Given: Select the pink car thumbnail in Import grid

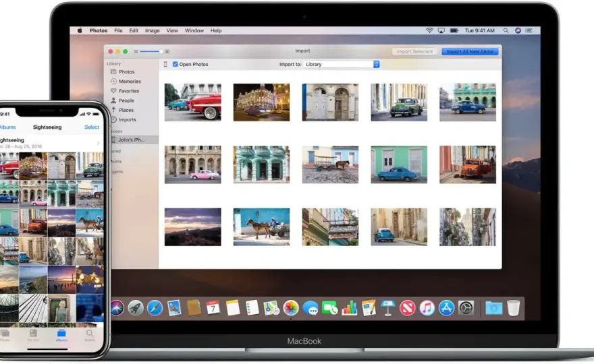Looking at the screenshot, I should (193, 164).
